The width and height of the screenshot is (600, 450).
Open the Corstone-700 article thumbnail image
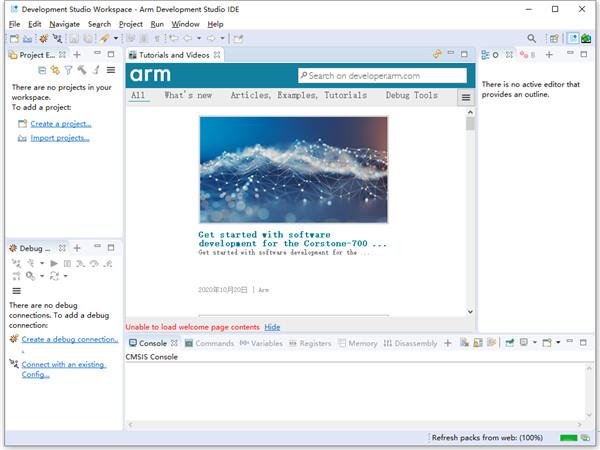tap(292, 169)
